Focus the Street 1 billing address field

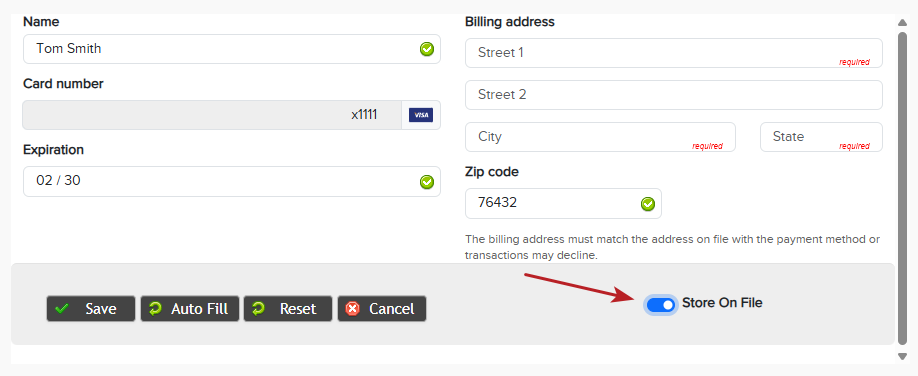pos(674,53)
